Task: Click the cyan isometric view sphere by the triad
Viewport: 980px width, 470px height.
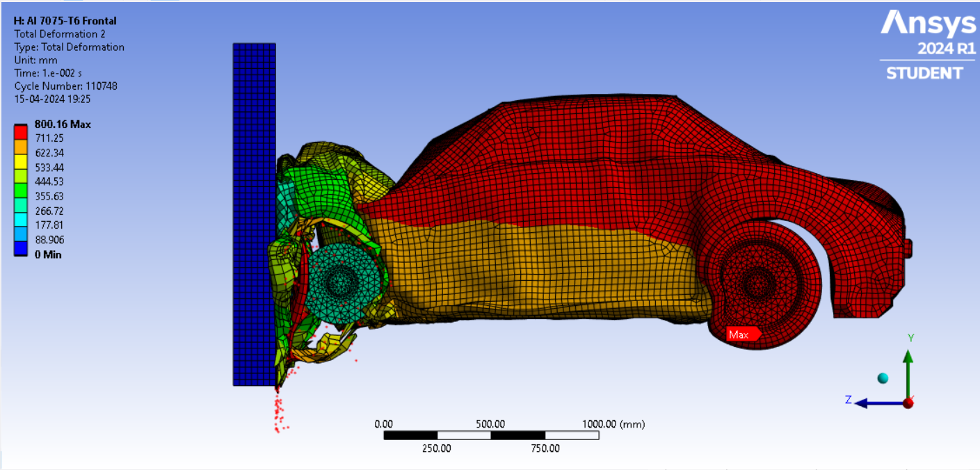Action: [x=883, y=378]
